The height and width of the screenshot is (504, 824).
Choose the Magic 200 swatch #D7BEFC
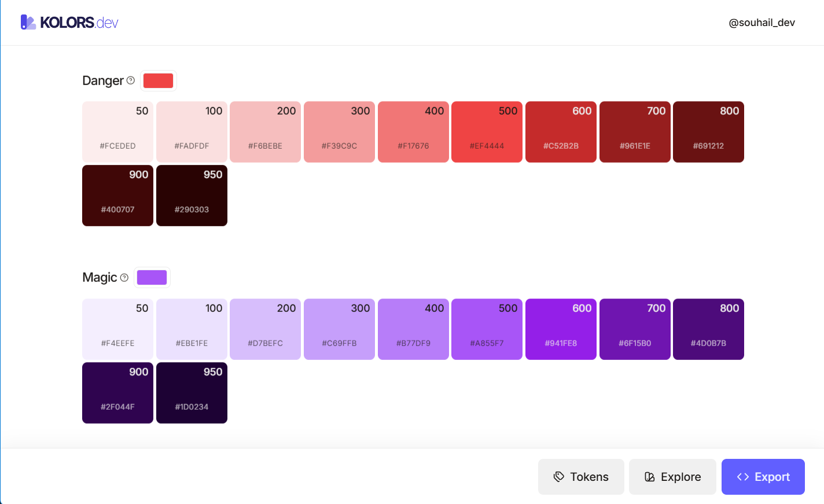point(265,329)
